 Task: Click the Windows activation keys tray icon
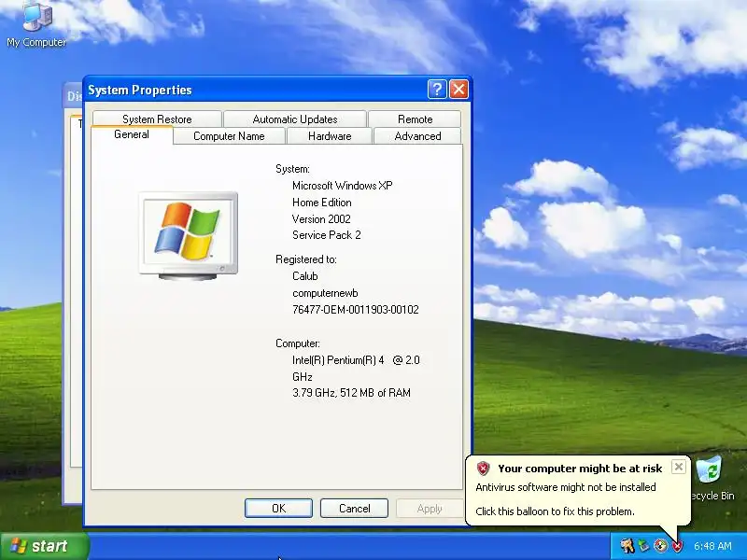tap(627, 545)
